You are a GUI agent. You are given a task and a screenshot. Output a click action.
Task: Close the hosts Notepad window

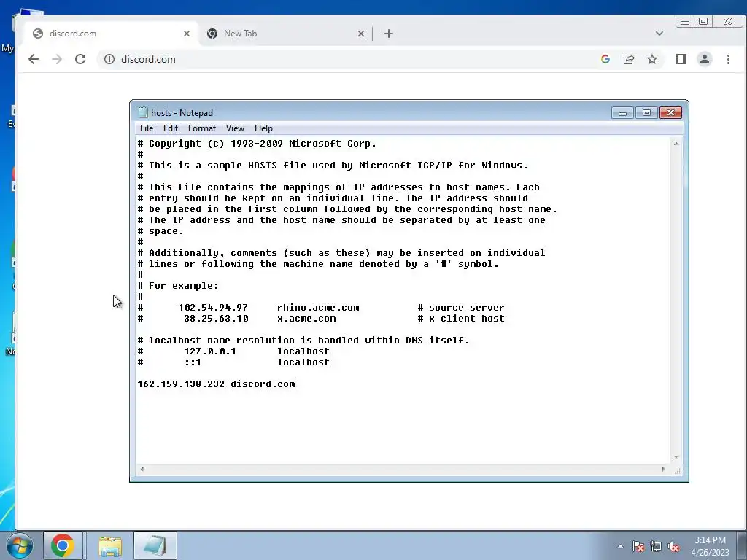[x=670, y=113]
